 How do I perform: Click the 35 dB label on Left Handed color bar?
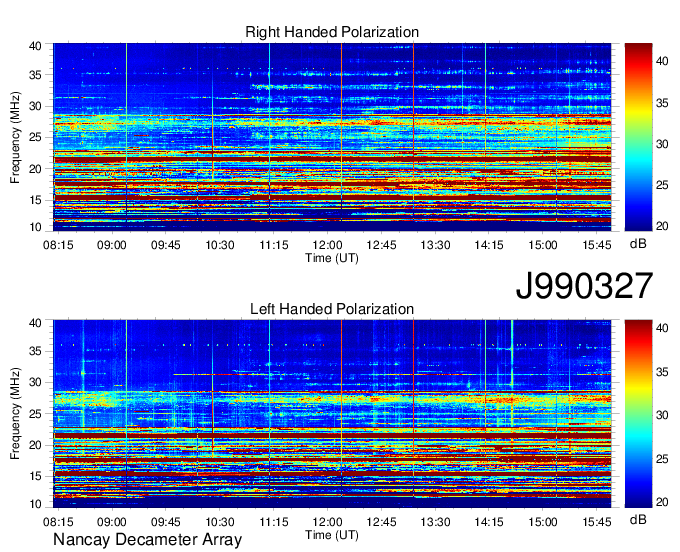[x=662, y=372]
